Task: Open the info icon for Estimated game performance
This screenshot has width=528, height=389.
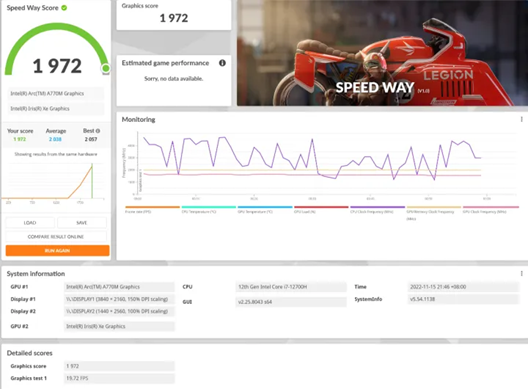Action: click(222, 63)
